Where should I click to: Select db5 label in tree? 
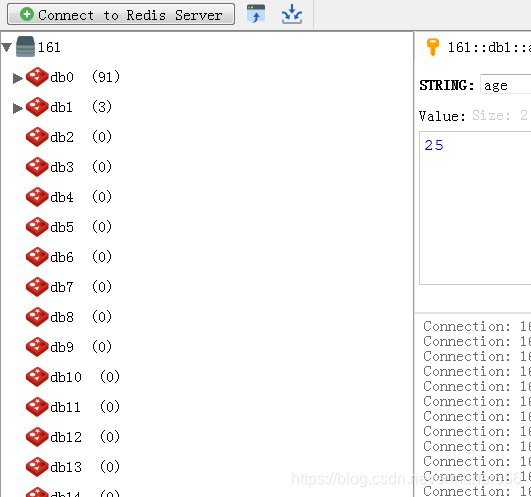62,227
